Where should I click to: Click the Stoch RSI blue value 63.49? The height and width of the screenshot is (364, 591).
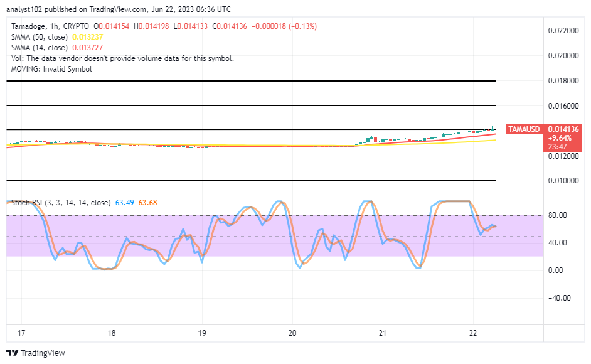124,203
